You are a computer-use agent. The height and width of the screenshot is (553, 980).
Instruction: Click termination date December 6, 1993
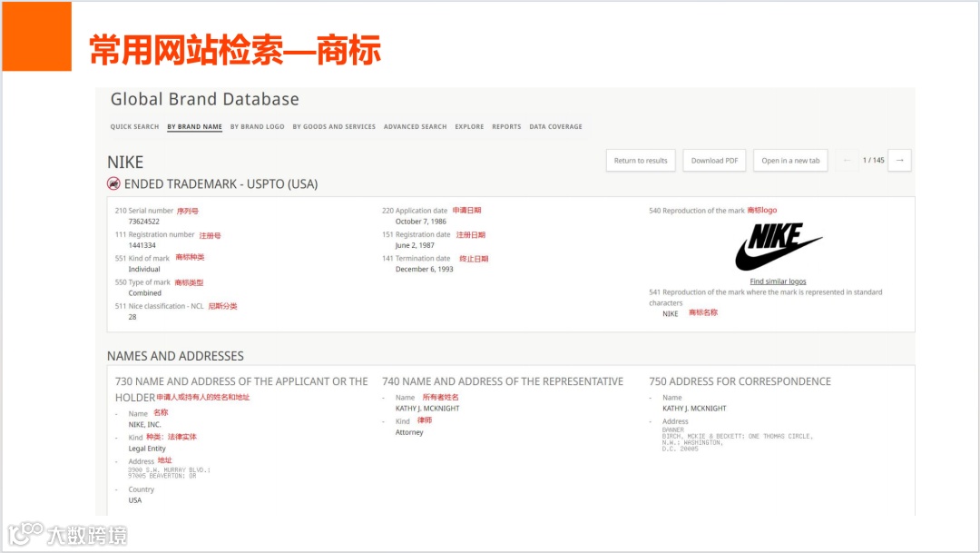point(425,269)
